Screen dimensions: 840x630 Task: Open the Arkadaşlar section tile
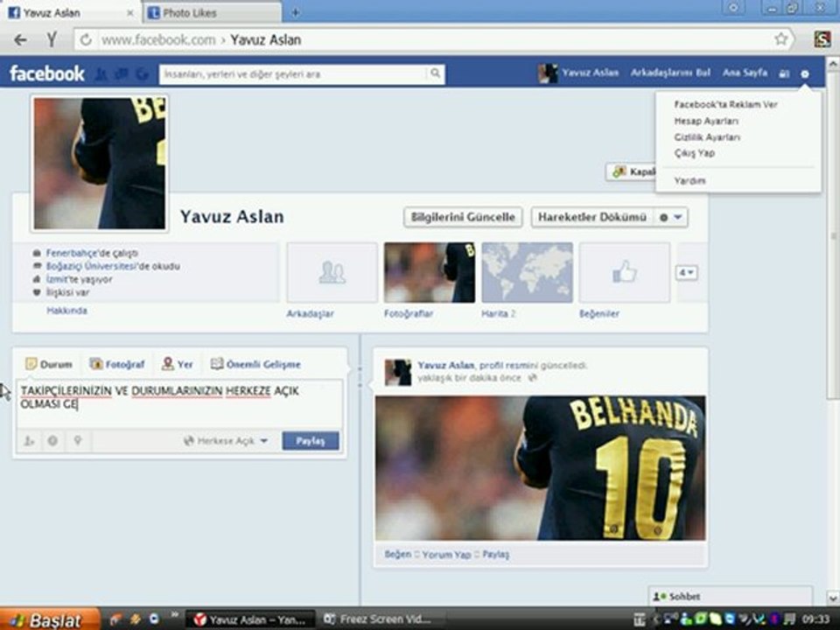332,273
